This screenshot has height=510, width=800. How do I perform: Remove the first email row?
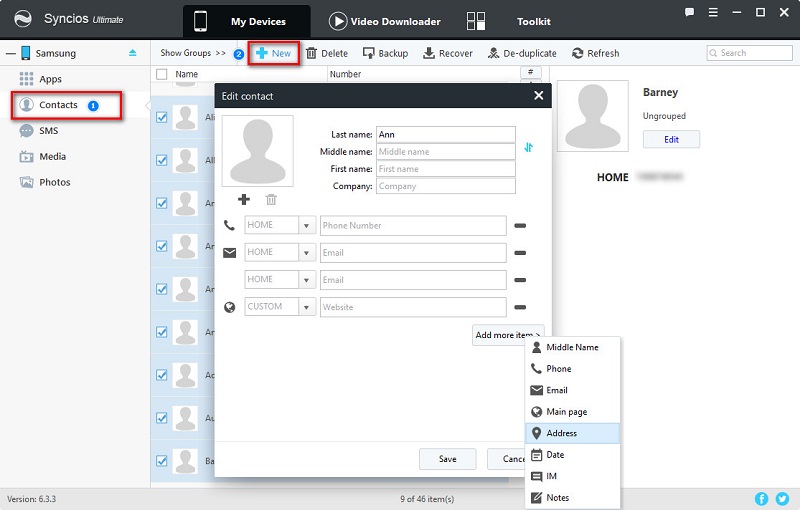coord(520,253)
